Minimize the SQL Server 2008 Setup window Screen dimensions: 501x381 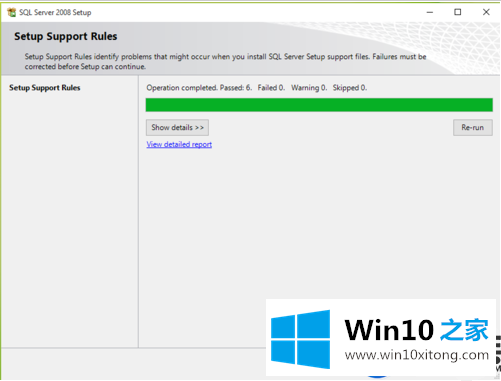coord(430,12)
